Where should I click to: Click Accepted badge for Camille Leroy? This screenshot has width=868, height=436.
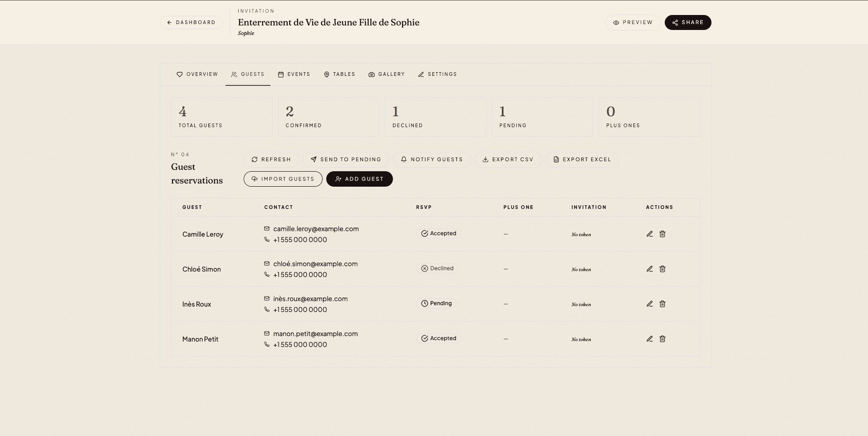click(439, 233)
